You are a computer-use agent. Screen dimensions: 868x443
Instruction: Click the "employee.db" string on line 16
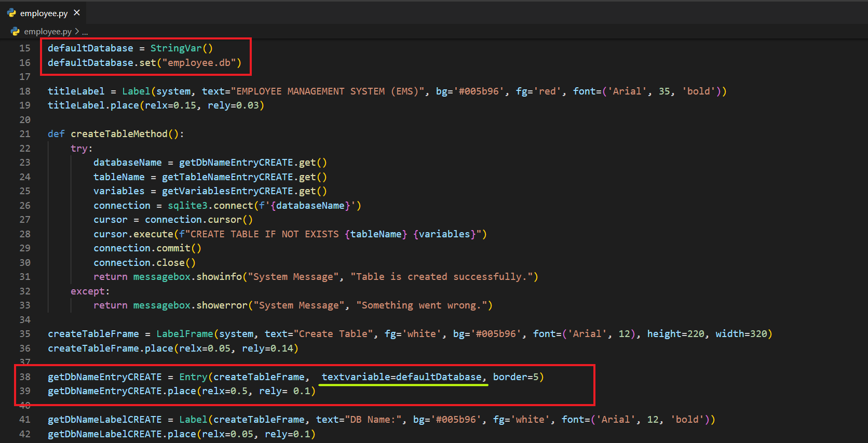click(x=199, y=63)
